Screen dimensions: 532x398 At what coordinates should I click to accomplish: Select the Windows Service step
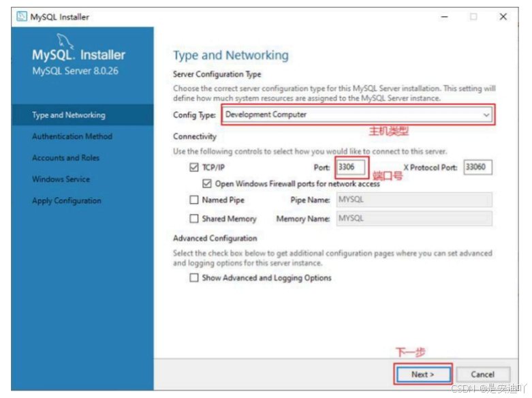tap(61, 179)
